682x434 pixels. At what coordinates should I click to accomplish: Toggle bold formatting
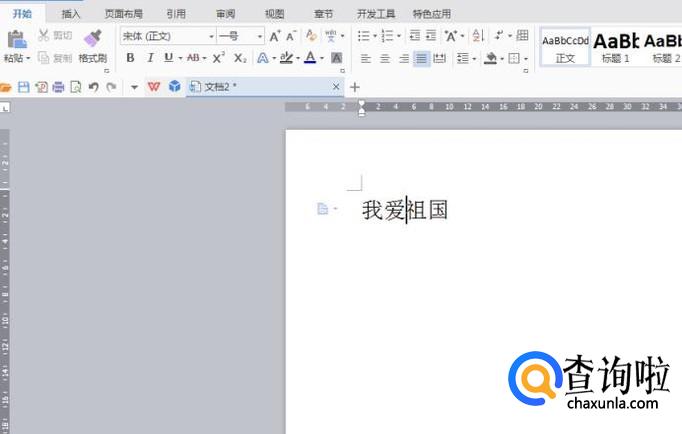pyautogui.click(x=130, y=58)
